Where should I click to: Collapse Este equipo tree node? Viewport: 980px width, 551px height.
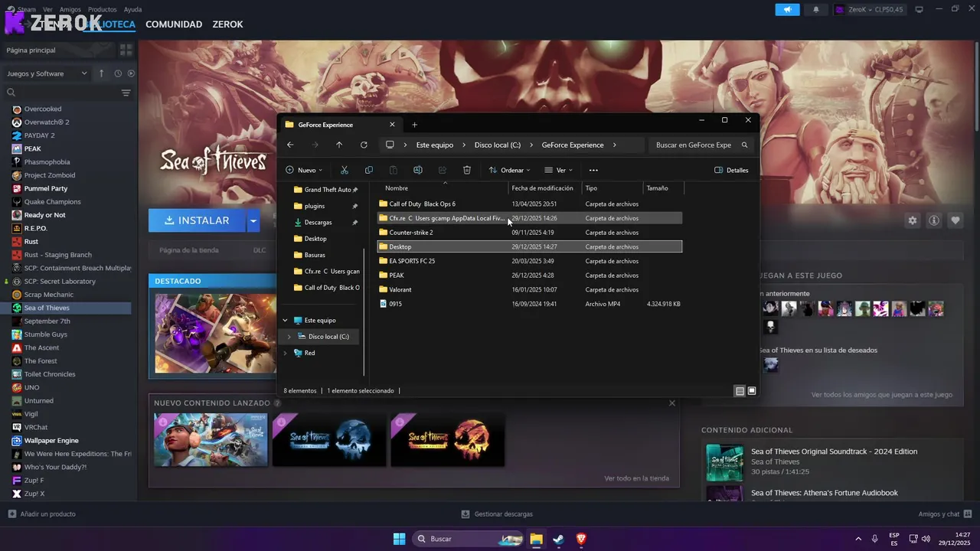[x=286, y=320]
